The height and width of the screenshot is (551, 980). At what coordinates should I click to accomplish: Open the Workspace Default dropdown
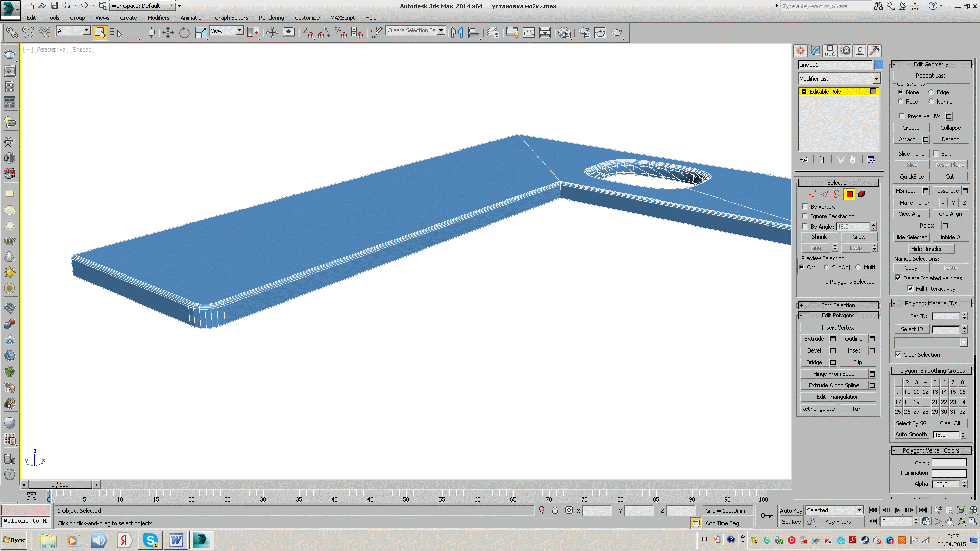click(142, 6)
